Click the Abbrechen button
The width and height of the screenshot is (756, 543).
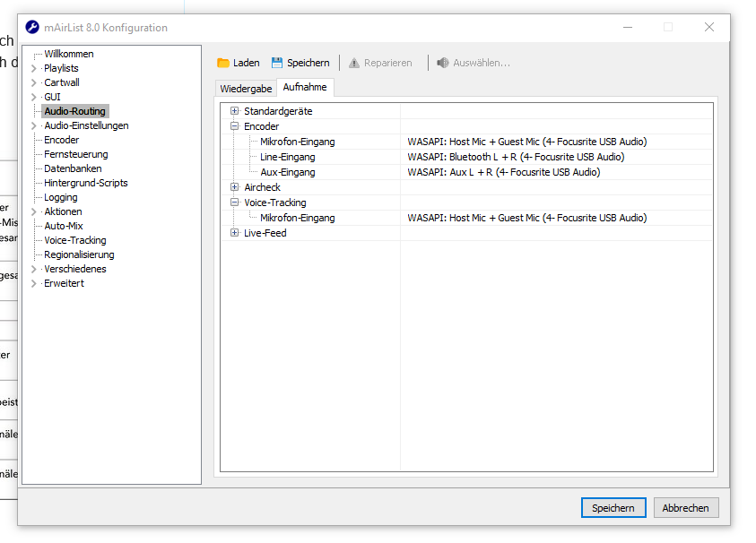685,508
